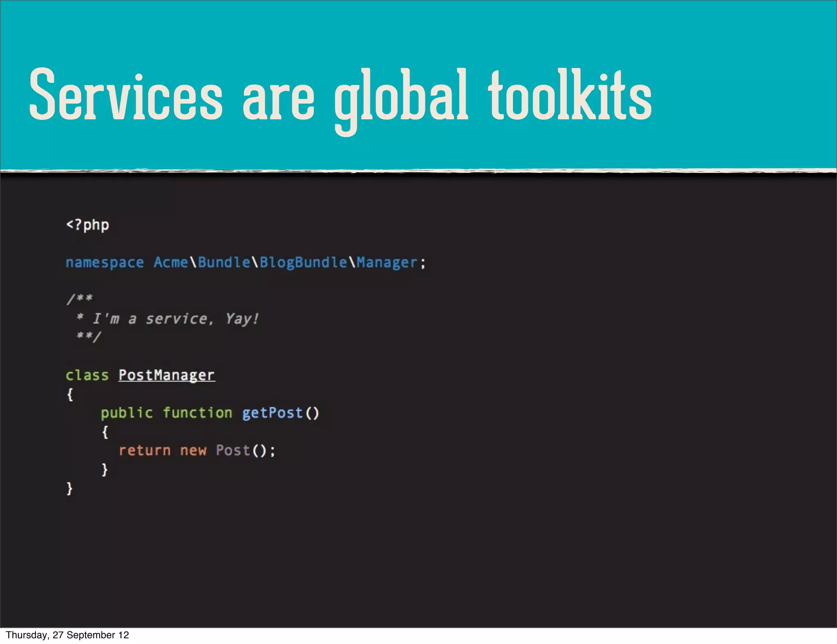Image resolution: width=837 pixels, height=644 pixels.
Task: Click the "return new Post();" statement
Action: point(197,450)
